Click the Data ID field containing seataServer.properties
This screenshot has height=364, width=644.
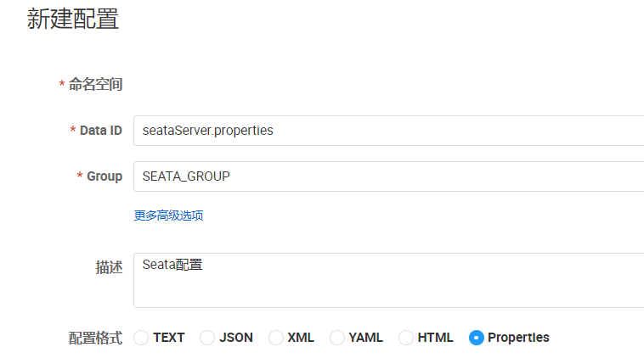point(382,131)
